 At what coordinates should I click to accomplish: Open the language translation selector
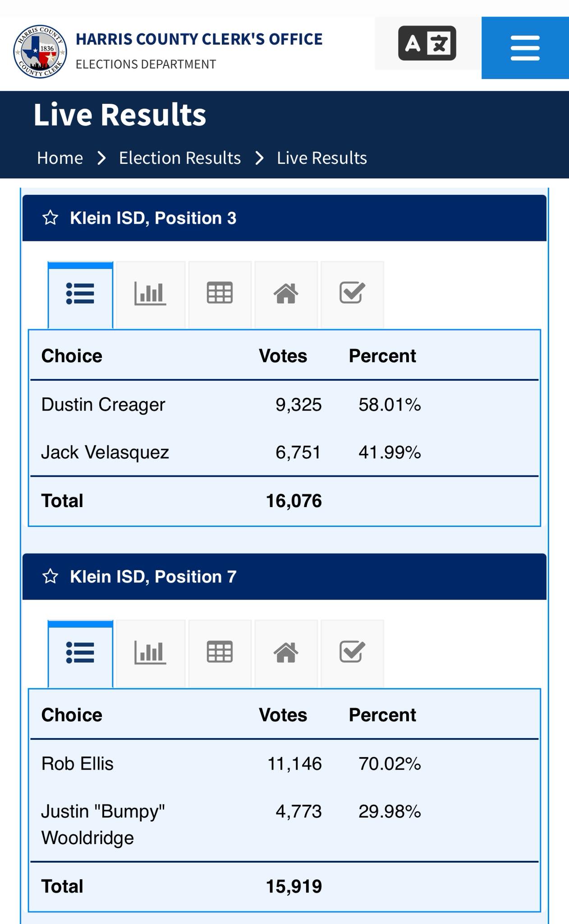427,43
